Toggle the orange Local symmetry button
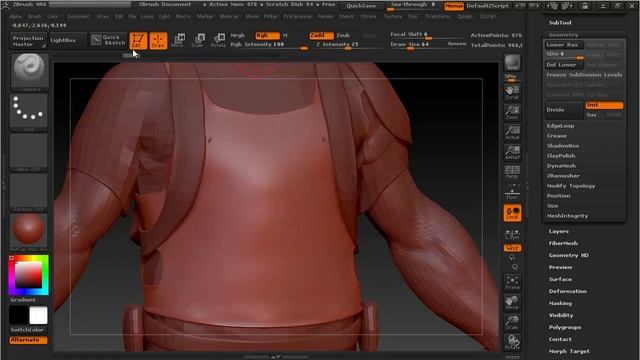The image size is (640, 360). 512,213
